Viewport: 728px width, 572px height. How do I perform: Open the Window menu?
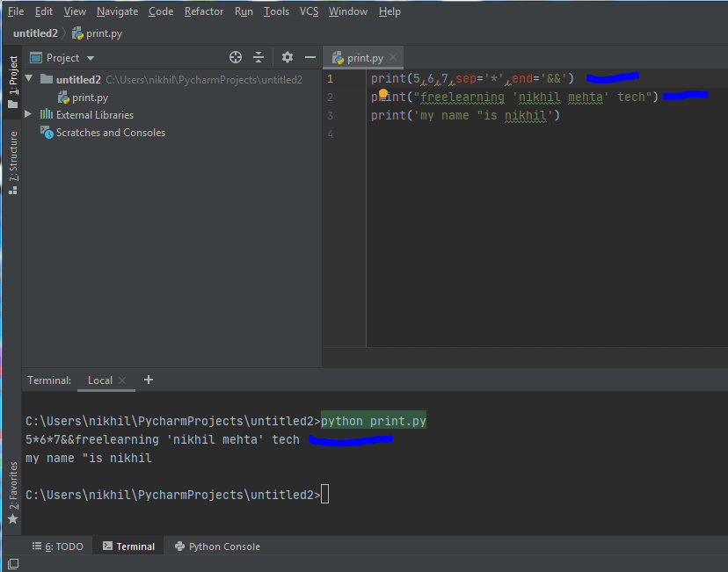click(x=348, y=11)
